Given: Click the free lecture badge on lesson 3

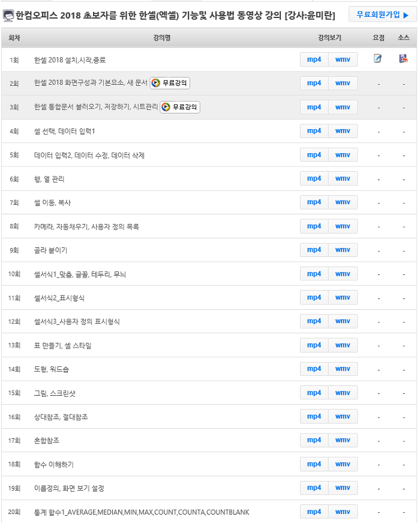Looking at the screenshot, I should (180, 107).
